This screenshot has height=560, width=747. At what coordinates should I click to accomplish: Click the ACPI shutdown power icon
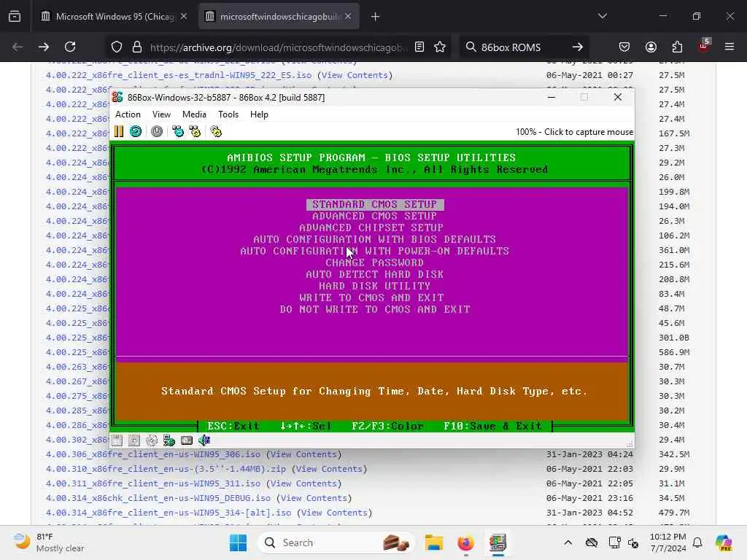click(x=157, y=131)
